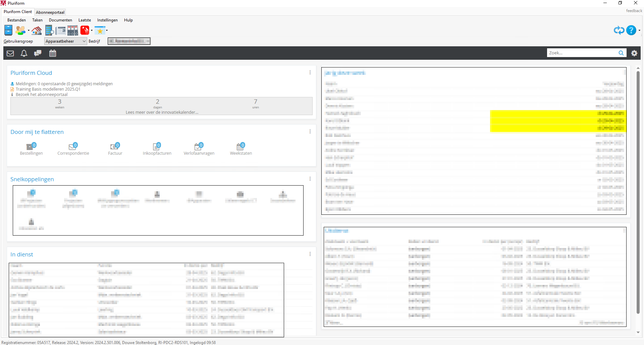Click the red Pluriform logo toolbar icon
644x345 pixels.
[85, 30]
